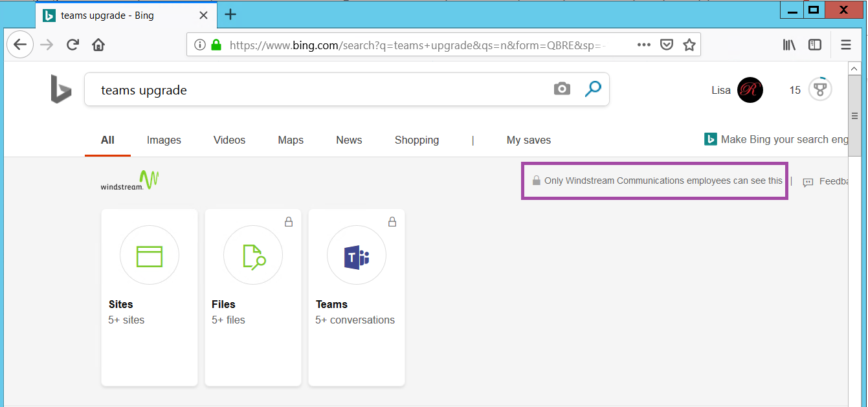Image resolution: width=868 pixels, height=407 pixels.
Task: Open the Maps tab
Action: click(291, 140)
